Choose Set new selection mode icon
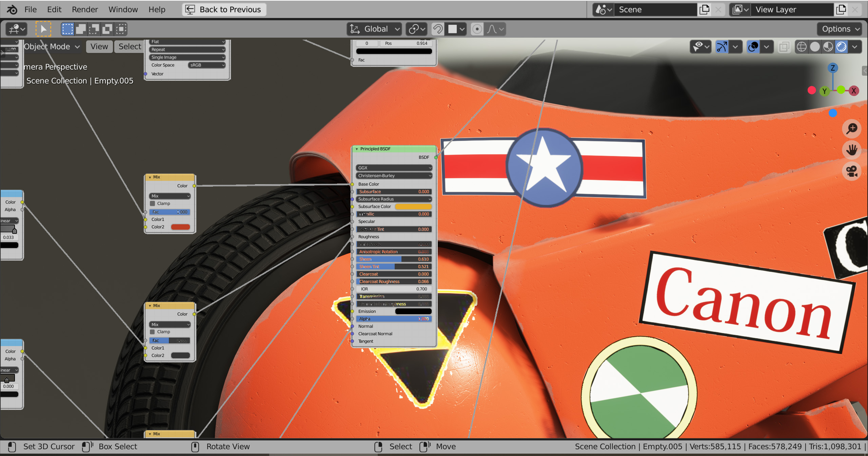Image resolution: width=868 pixels, height=456 pixels. pyautogui.click(x=67, y=29)
